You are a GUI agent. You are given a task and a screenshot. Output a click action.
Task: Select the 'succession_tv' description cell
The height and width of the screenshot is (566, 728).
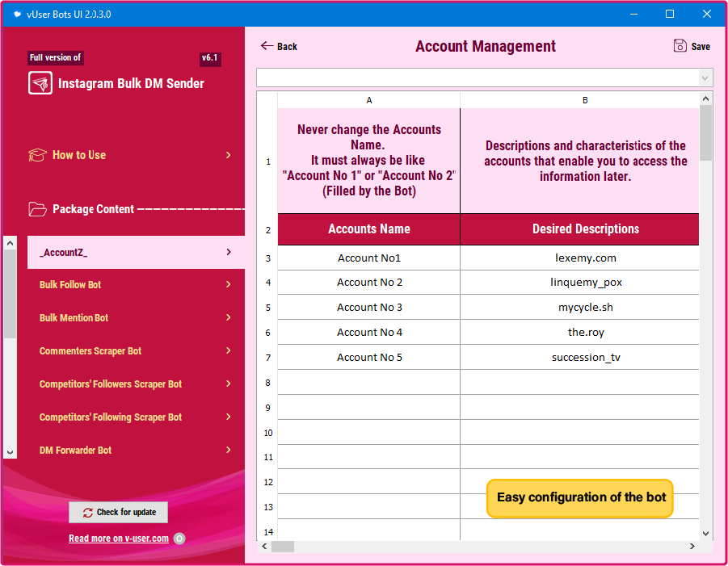pyautogui.click(x=580, y=358)
